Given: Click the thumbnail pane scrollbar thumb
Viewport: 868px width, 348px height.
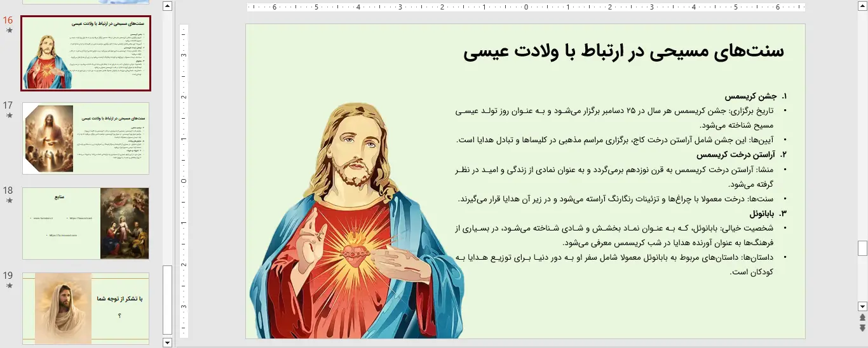Looking at the screenshot, I should point(168,300).
